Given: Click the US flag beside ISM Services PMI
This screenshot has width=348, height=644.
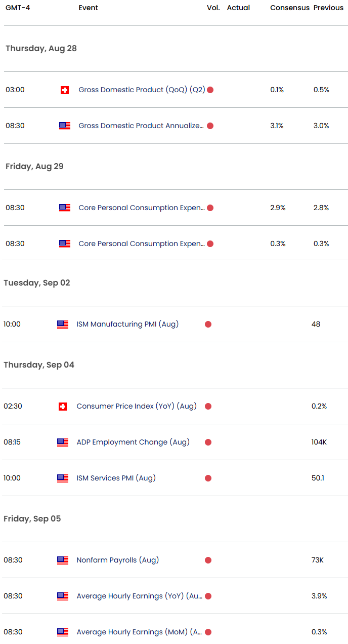Looking at the screenshot, I should point(63,478).
